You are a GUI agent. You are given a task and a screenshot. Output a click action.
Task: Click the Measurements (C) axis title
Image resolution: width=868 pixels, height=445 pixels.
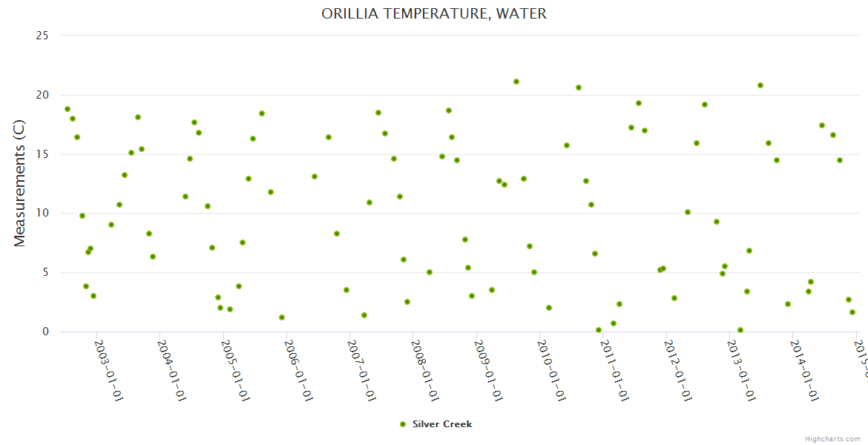point(20,184)
